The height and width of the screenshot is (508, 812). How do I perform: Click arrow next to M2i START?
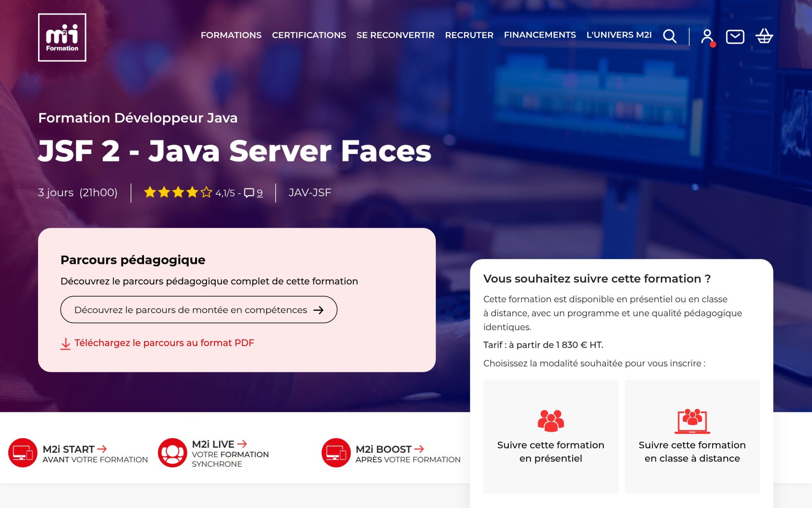pos(102,449)
